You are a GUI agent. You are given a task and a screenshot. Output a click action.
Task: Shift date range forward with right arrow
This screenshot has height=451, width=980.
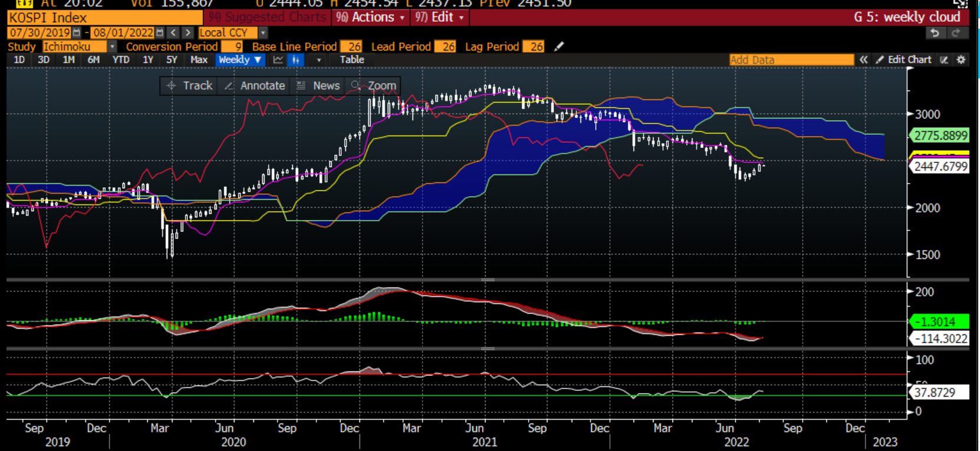tap(187, 33)
